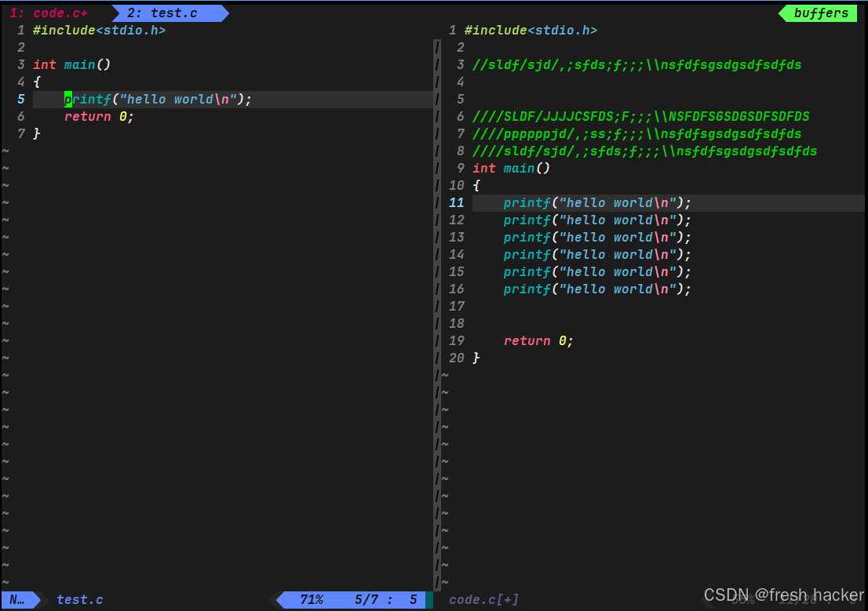Click line number 2 in right gutter
The image size is (868, 611).
tap(460, 48)
